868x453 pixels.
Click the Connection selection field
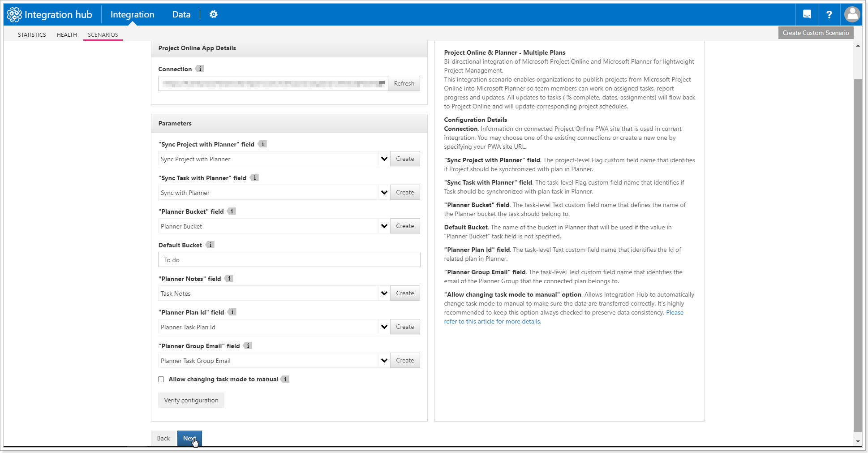tap(273, 83)
